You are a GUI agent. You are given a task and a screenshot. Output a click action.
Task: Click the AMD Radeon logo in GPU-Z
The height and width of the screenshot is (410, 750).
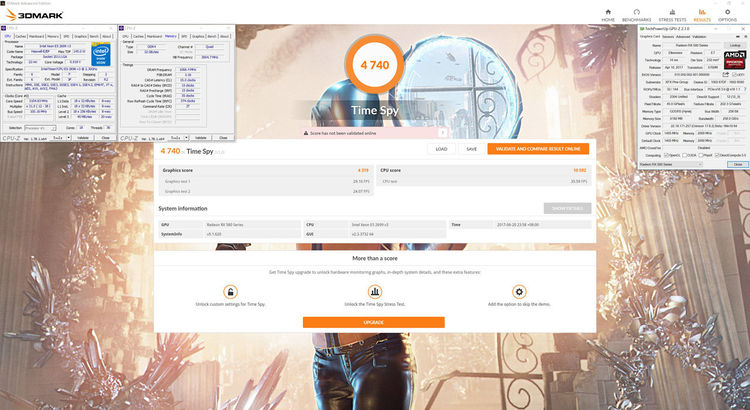(x=735, y=60)
